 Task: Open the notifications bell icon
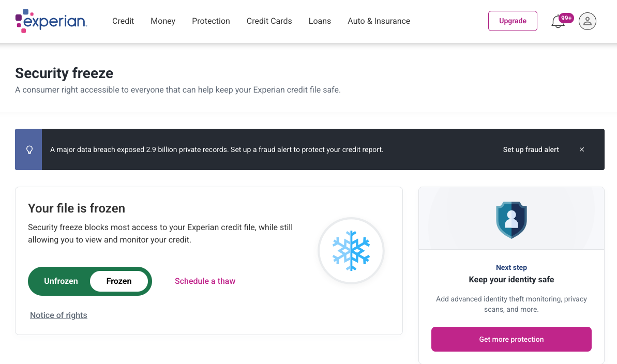[558, 22]
